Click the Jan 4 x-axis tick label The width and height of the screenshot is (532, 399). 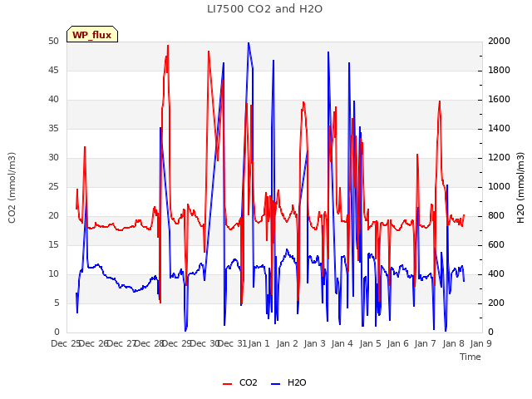[342, 343]
